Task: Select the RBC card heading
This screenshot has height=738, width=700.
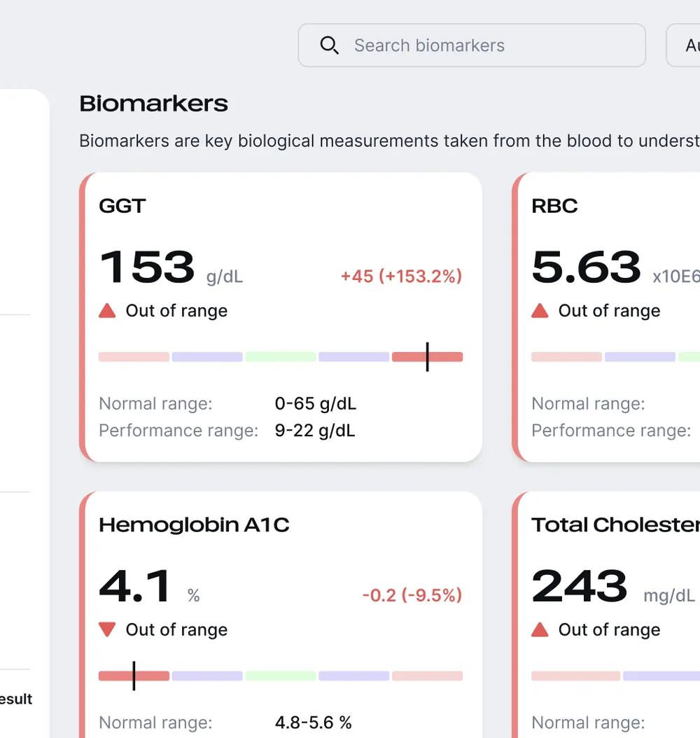Action: 554,206
